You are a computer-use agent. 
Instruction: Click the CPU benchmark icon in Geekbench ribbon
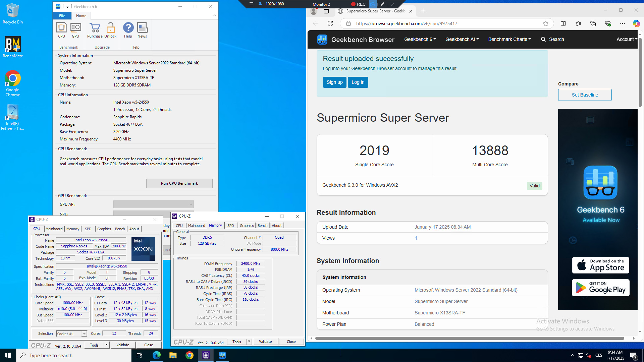61,30
